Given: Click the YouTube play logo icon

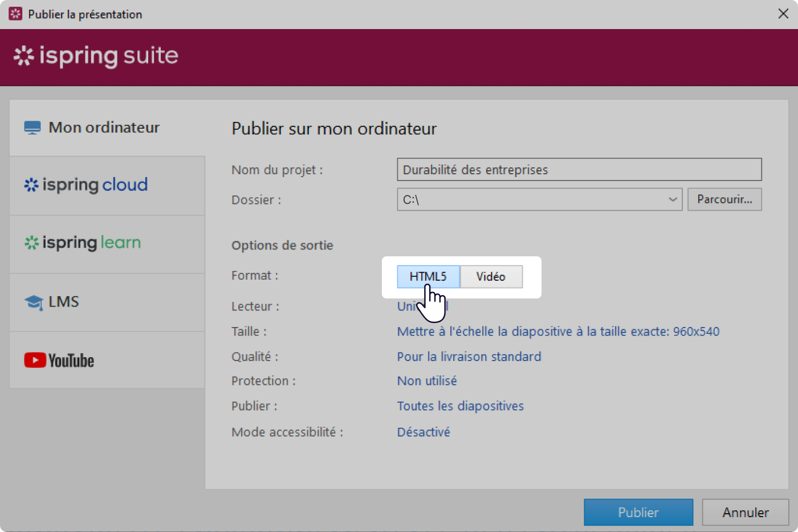Looking at the screenshot, I should (x=35, y=361).
